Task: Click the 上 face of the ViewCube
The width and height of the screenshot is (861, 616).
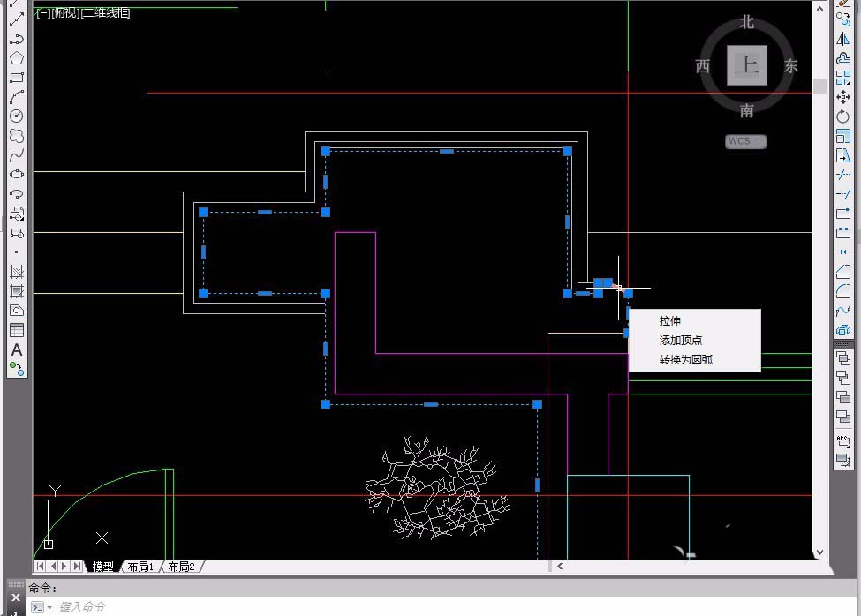Action: click(747, 65)
